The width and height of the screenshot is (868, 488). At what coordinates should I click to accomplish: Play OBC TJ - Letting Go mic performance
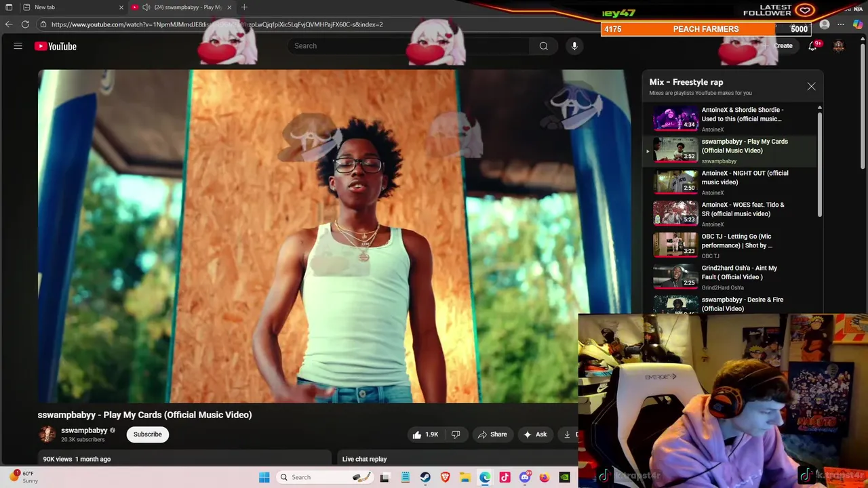[x=737, y=241]
